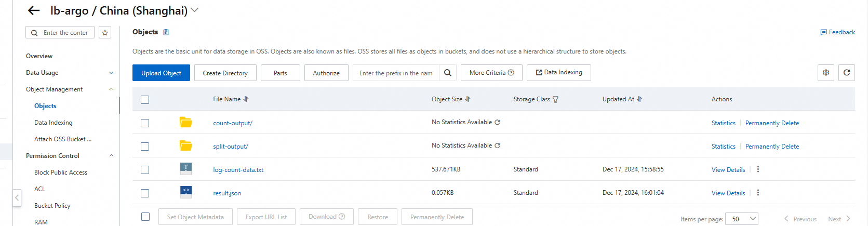Collapse the sidebar with left chevron handle
Screen dimensions: 868x226
click(17, 197)
